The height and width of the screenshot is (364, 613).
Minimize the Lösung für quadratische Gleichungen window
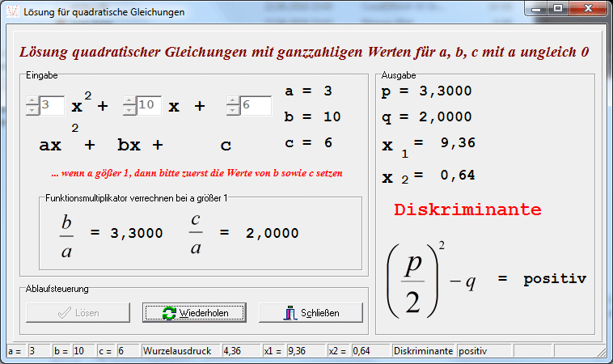[536, 9]
